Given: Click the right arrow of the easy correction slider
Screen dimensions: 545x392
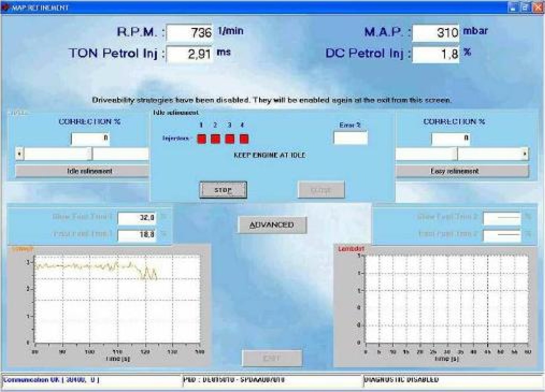Looking at the screenshot, I should [x=525, y=154].
